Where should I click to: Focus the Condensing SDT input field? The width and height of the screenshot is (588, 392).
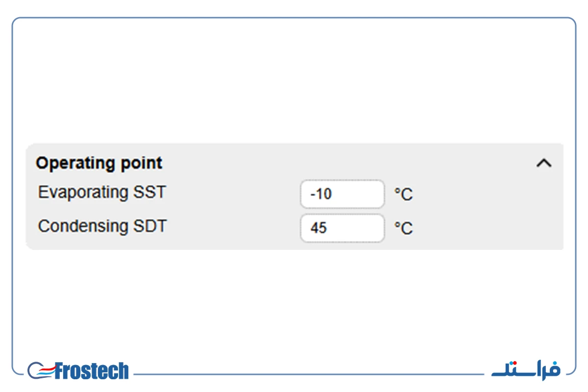click(x=343, y=228)
